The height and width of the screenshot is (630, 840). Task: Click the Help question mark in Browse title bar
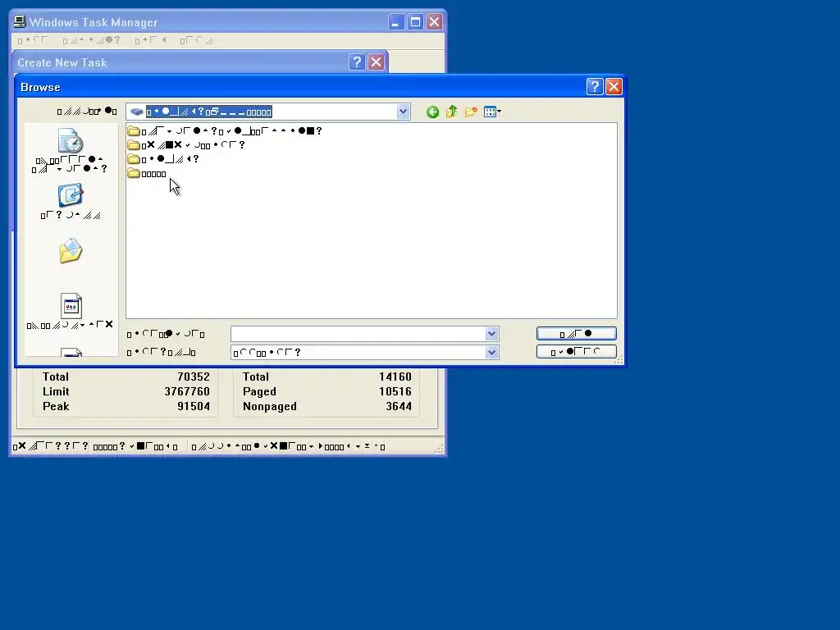(x=595, y=87)
